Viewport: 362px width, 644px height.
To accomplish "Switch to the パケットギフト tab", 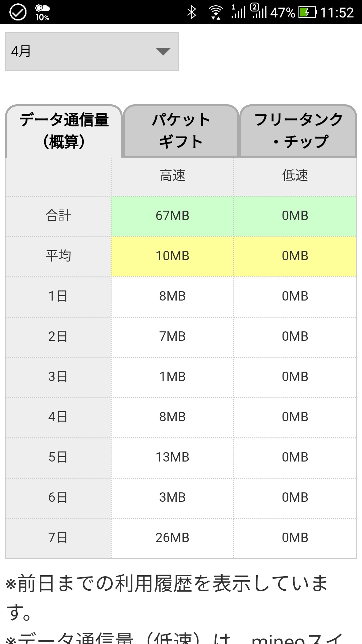I will pyautogui.click(x=181, y=131).
